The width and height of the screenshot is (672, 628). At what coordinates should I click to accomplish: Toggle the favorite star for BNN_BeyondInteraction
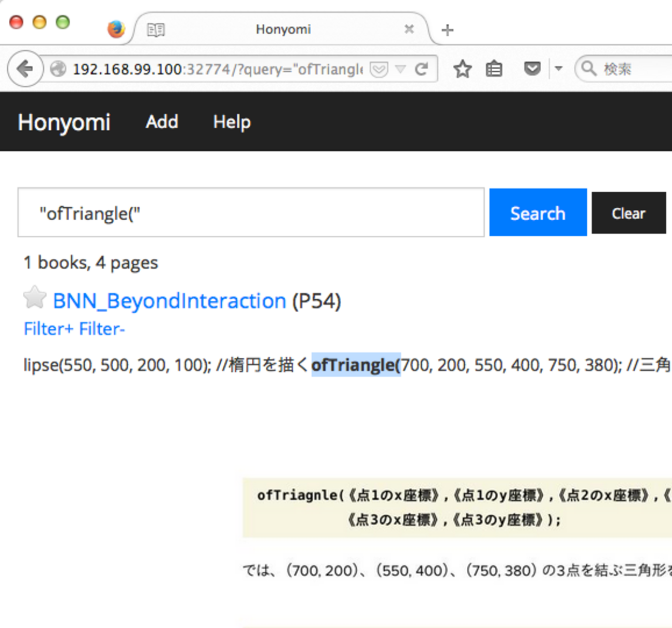tap(35, 298)
